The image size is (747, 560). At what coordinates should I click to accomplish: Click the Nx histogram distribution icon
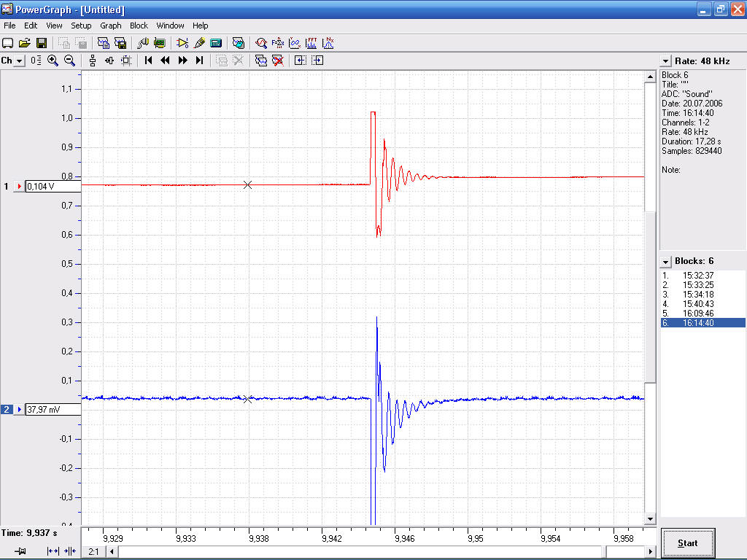(x=328, y=43)
